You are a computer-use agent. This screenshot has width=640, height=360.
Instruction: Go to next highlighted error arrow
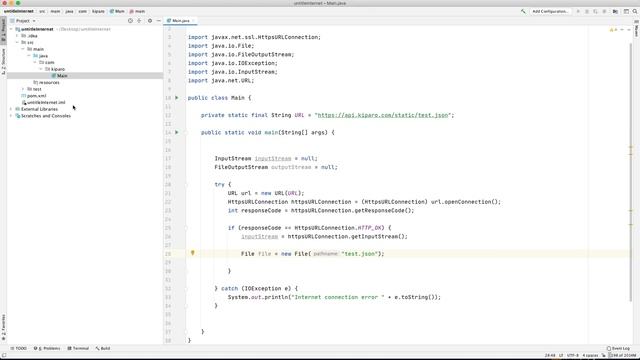[629, 30]
